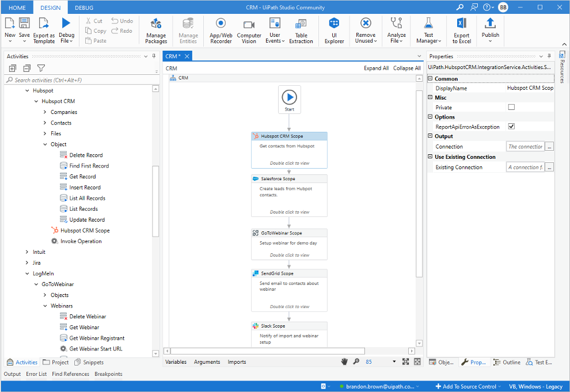Screen dimensions: 570x392
Task: Click the designer search magnifier icon
Action: (356, 361)
